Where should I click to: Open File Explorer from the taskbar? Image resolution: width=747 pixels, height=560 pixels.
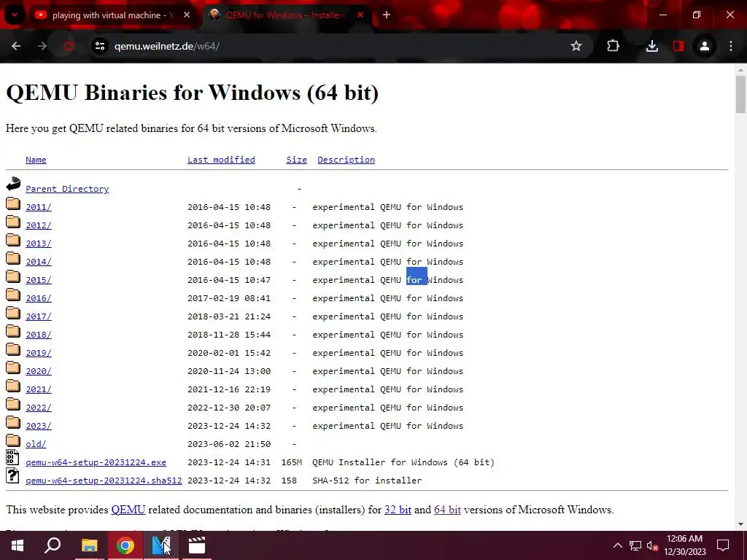tap(89, 545)
